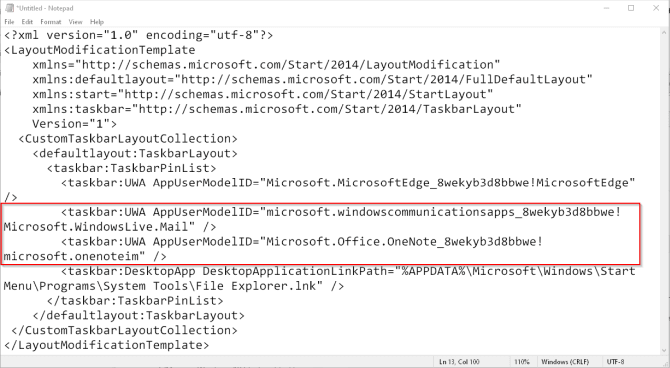Viewport: 670px width, 368px height.
Task: Click the Notepad app icon in title bar
Action: (9, 8)
